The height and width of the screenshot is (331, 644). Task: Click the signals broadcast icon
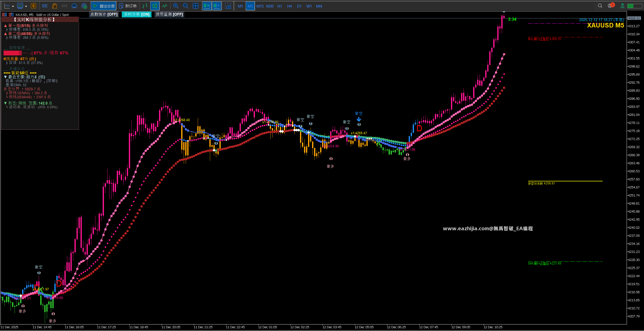point(64,6)
